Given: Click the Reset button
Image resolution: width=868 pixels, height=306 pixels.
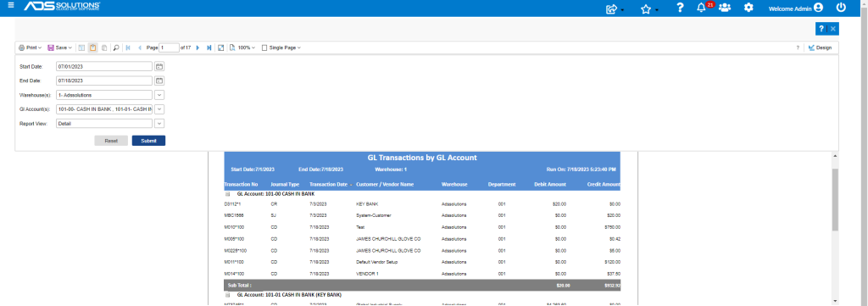Looking at the screenshot, I should pos(111,141).
